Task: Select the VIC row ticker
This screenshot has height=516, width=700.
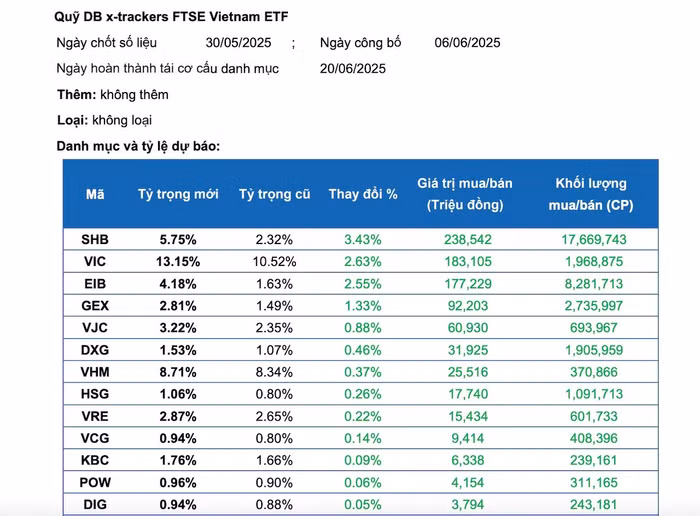Action: [x=95, y=261]
